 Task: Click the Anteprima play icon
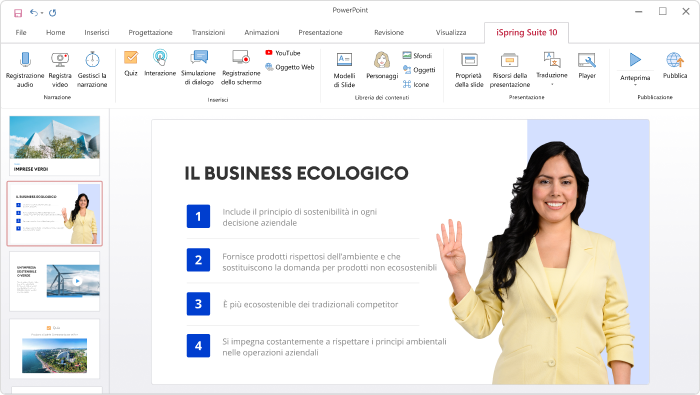(635, 59)
